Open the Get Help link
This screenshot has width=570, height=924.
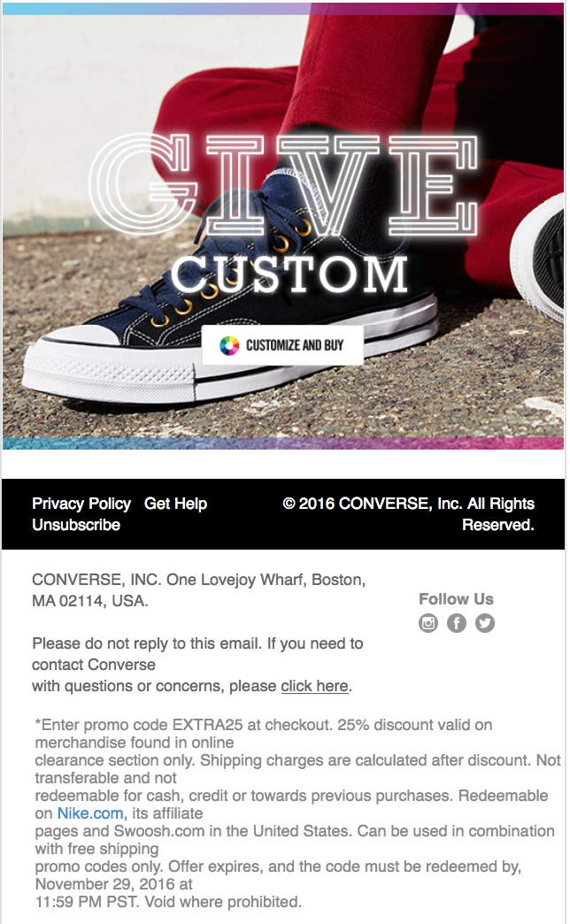coord(175,504)
